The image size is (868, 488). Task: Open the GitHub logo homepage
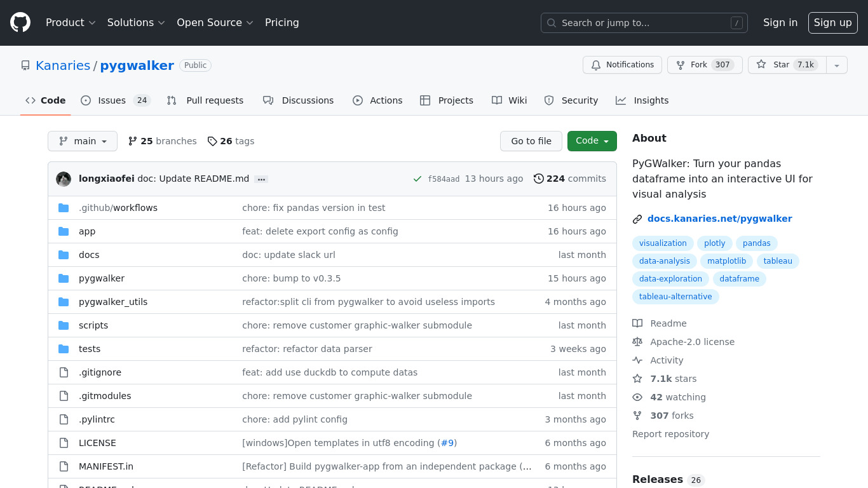coord(20,23)
